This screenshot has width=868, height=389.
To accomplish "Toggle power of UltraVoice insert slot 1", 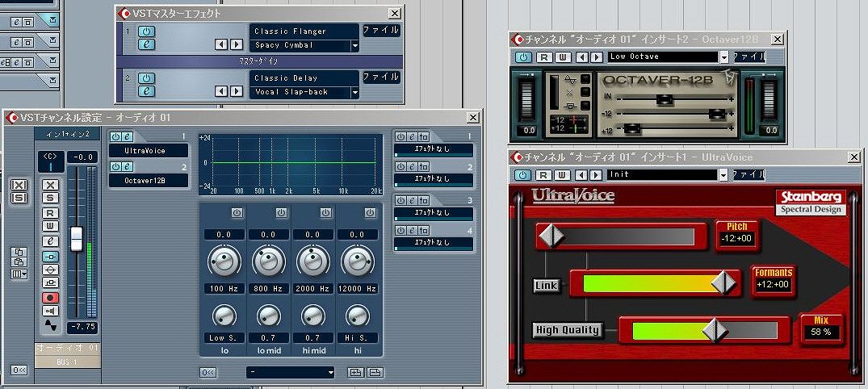I will 115,136.
